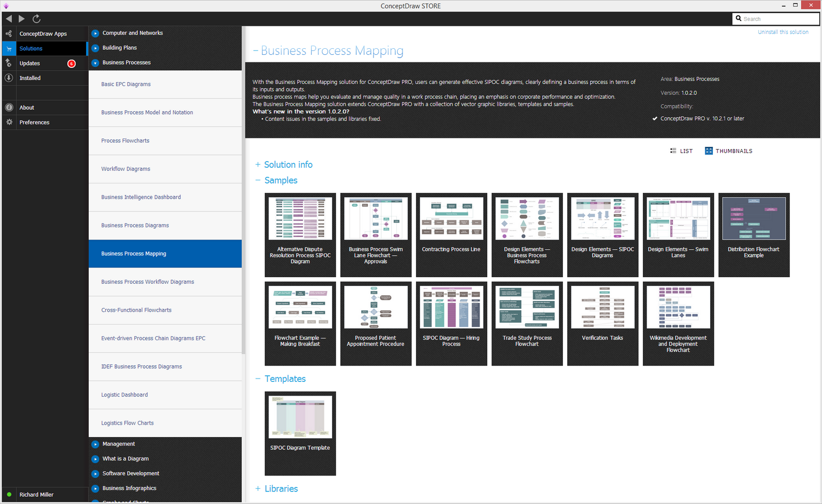Click the About info icon
This screenshot has height=504, width=822.
pos(9,107)
